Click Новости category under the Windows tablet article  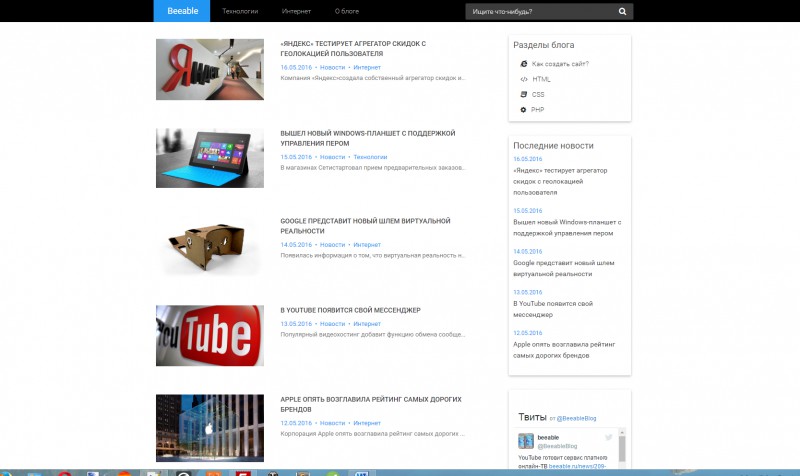point(333,157)
